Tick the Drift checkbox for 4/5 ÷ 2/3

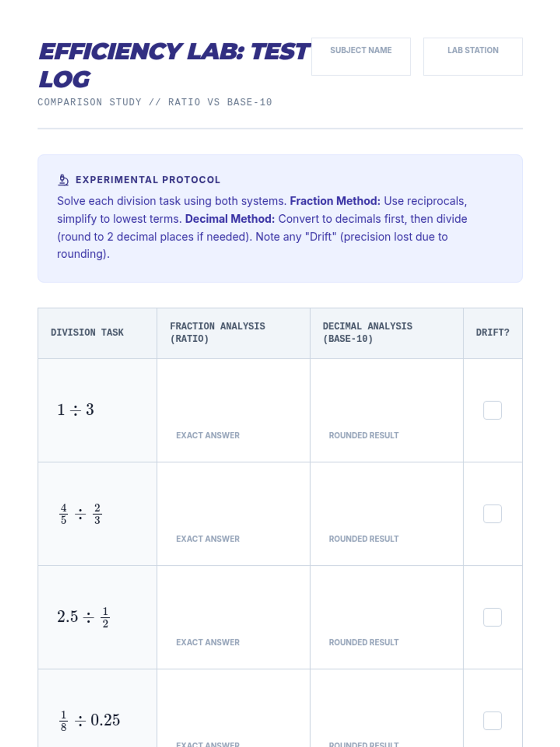pyautogui.click(x=492, y=514)
